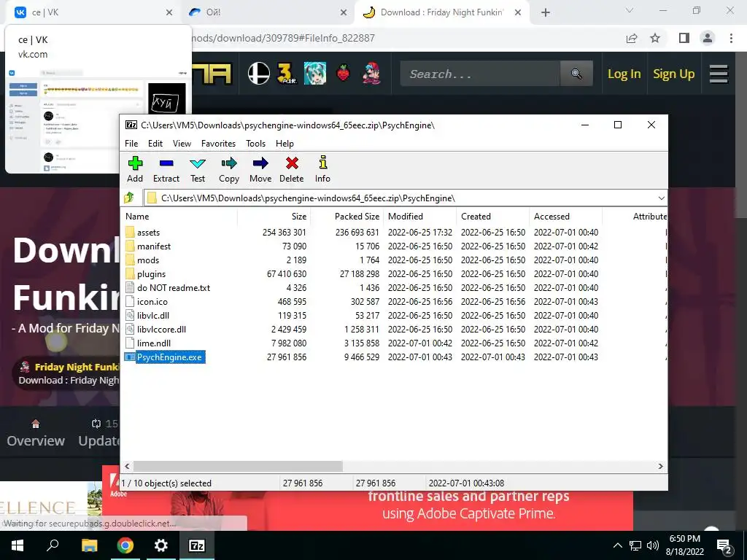Sort by Packed Size column
The width and height of the screenshot is (747, 560).
pyautogui.click(x=347, y=216)
